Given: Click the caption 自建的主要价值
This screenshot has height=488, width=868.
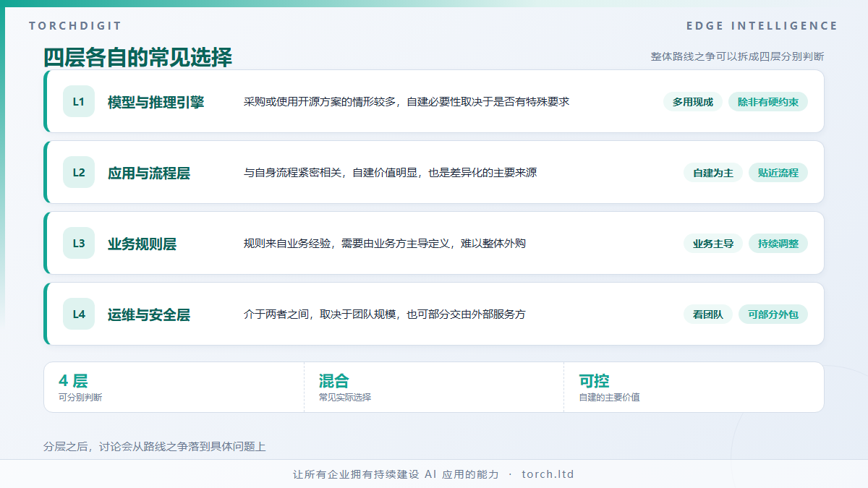Looking at the screenshot, I should click(x=610, y=398).
